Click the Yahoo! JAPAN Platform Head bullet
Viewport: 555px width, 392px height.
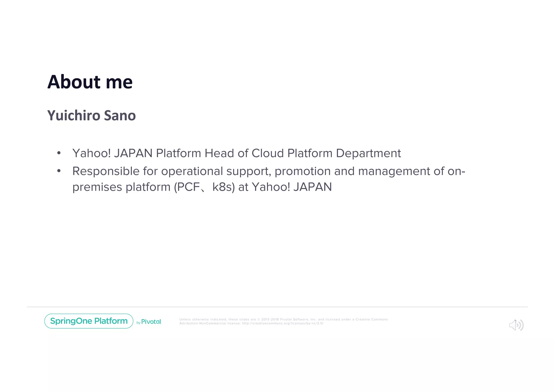coord(237,153)
